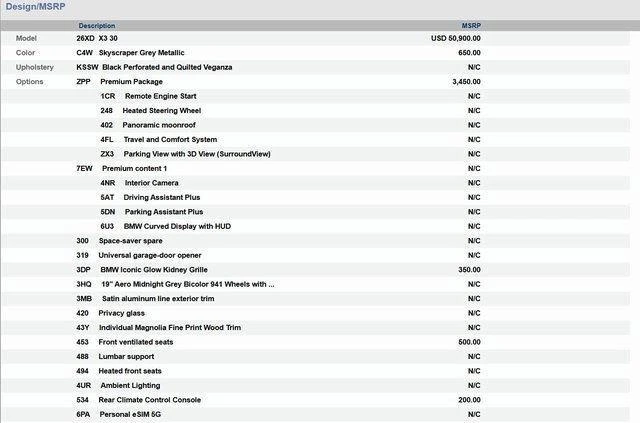
Task: Click the Heated Steering Wheel entry
Action: [x=162, y=110]
